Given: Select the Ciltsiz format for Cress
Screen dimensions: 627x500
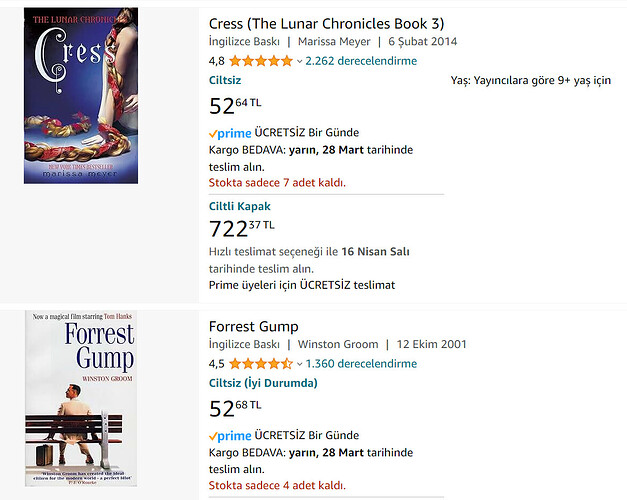Looking at the screenshot, I should coord(225,80).
